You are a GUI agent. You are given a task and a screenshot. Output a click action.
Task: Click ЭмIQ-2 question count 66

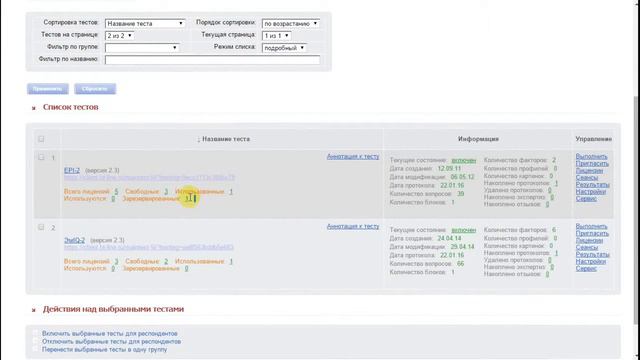(460, 264)
